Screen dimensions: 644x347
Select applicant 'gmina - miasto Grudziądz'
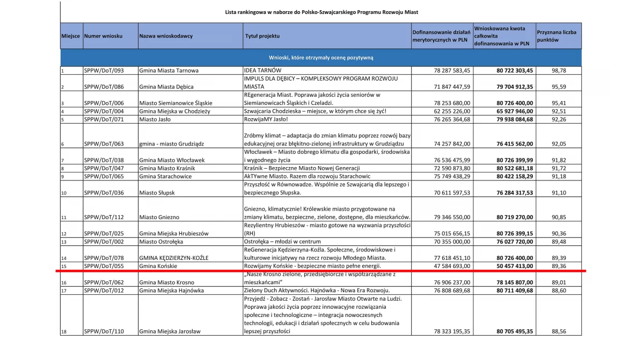[172, 143]
